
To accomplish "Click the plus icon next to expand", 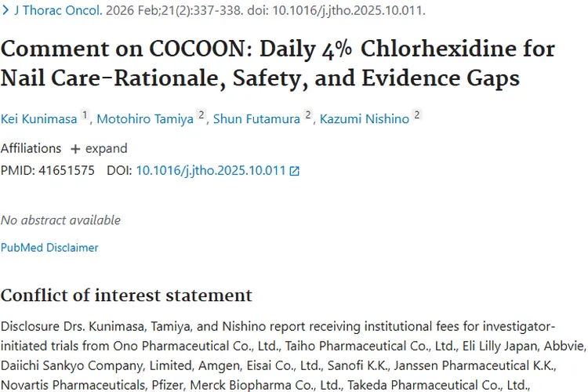I will click(75, 149).
